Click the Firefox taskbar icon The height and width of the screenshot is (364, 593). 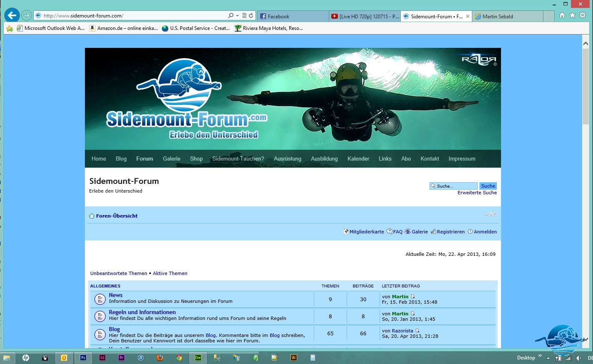coord(160,358)
